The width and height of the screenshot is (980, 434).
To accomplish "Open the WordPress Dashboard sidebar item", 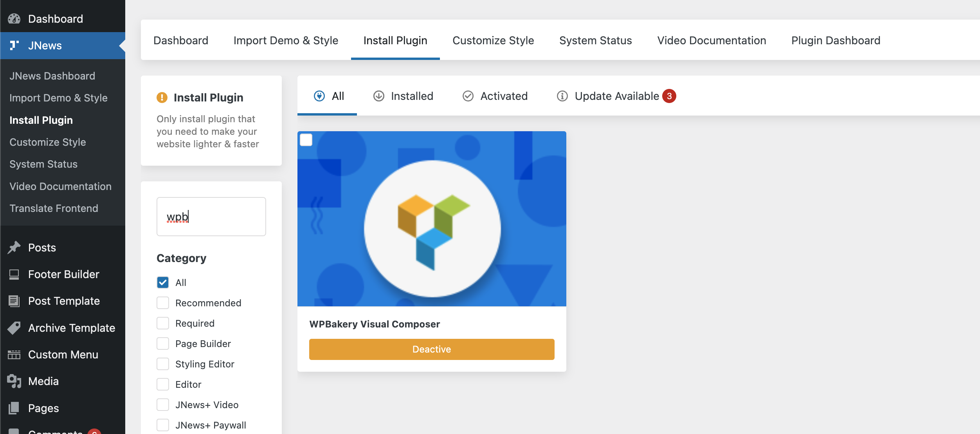I will coord(63,18).
